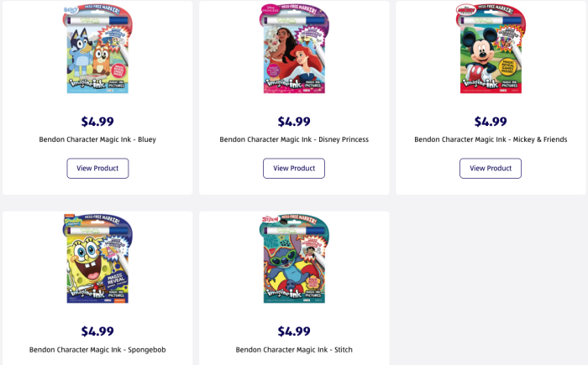Select View Product for Mickey & Friends
This screenshot has height=365, width=588.
(491, 168)
